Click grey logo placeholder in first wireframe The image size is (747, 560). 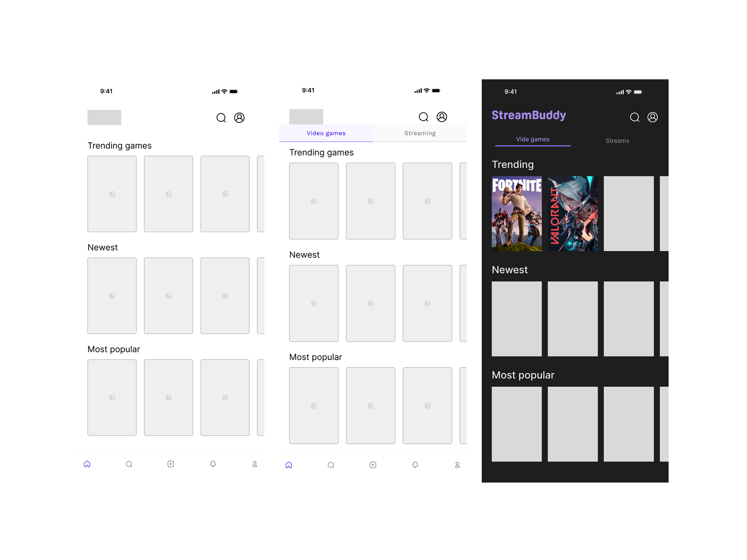pos(104,117)
